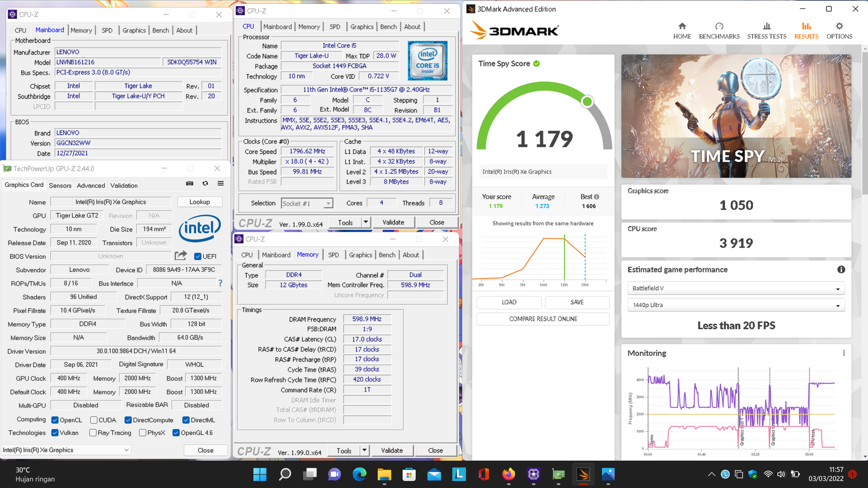
Task: Click SAVE result button in 3DMark
Action: click(577, 302)
